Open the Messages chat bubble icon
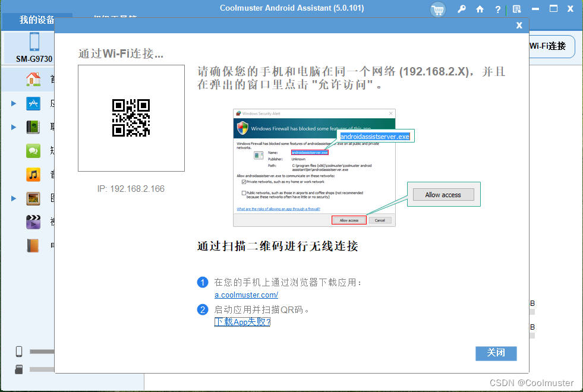Viewport: 583px width, 392px height. point(33,150)
